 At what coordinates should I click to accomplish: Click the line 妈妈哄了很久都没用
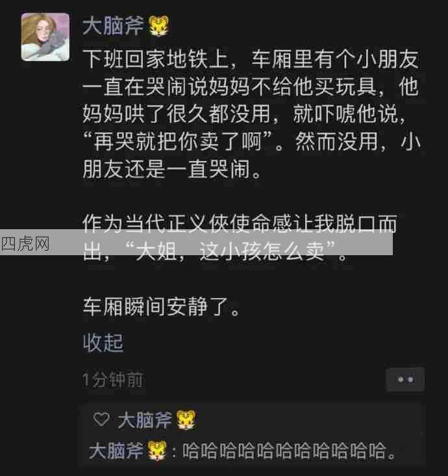point(177,114)
